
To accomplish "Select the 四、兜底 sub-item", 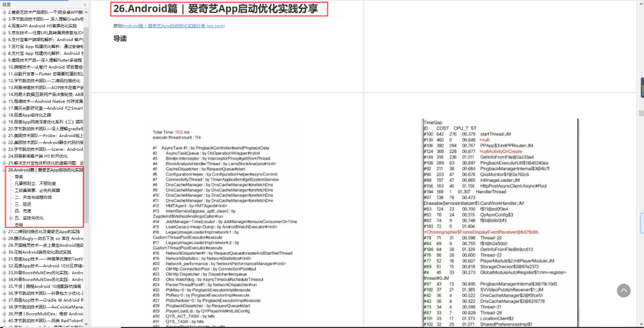I will pyautogui.click(x=23, y=211).
